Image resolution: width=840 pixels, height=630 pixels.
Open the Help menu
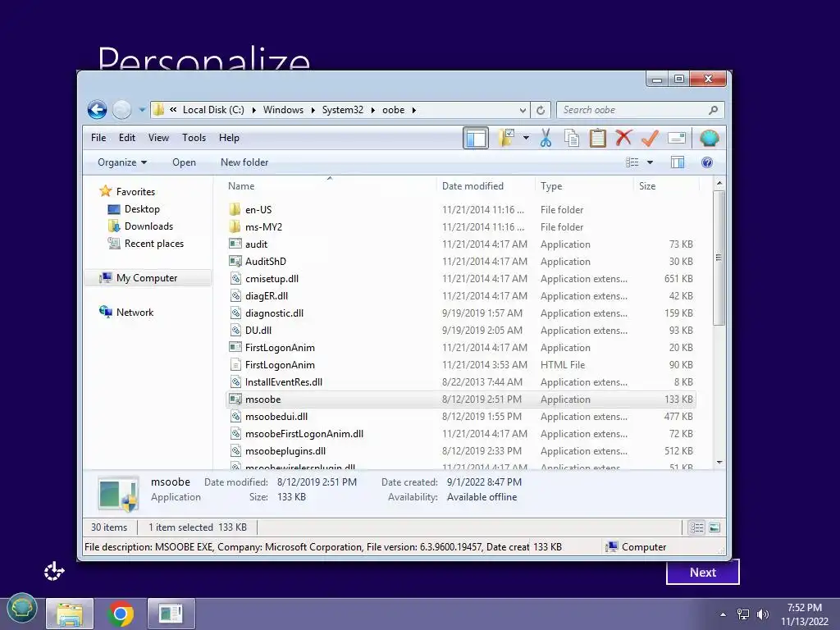click(x=229, y=138)
